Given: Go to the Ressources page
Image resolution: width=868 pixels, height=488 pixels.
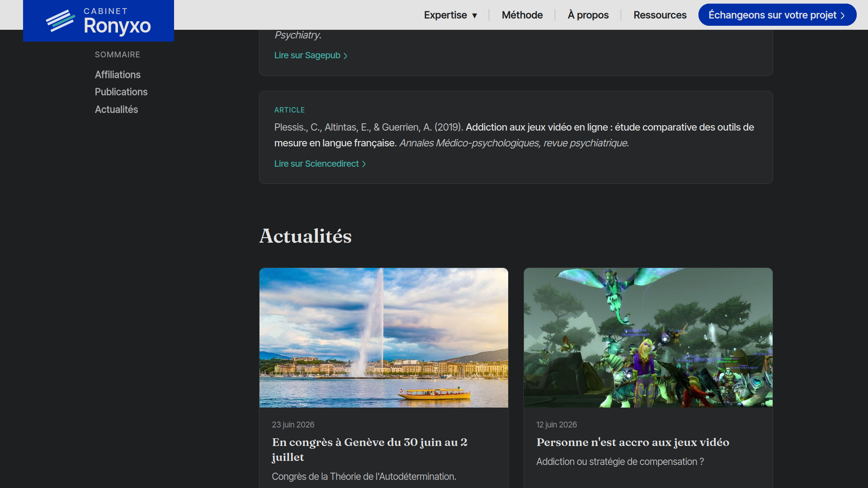Looking at the screenshot, I should pyautogui.click(x=660, y=15).
